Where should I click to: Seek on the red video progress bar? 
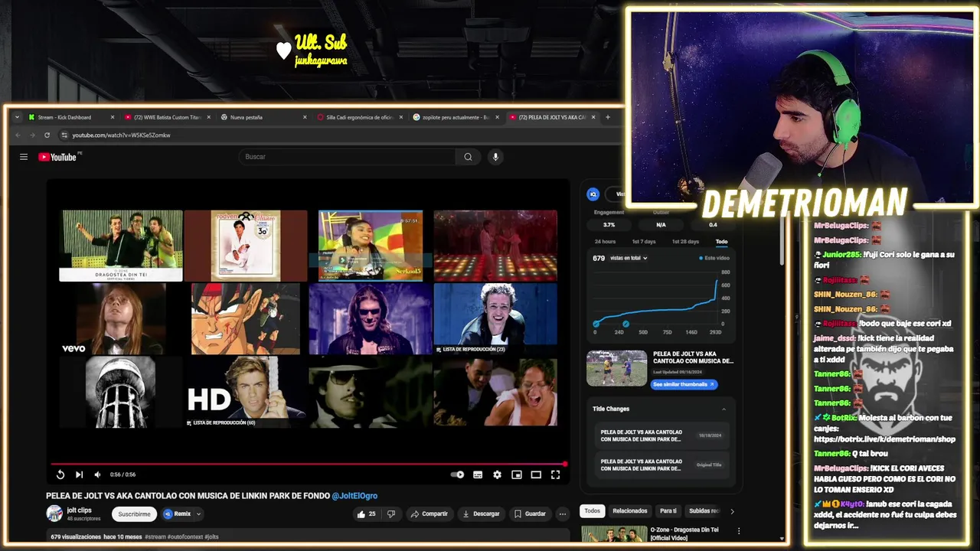[x=308, y=464]
